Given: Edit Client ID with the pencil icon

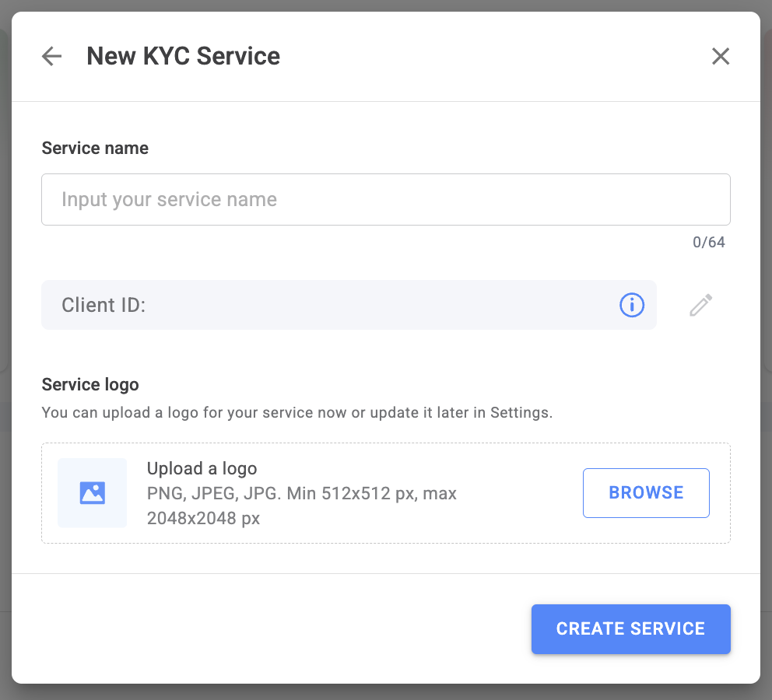Looking at the screenshot, I should click(700, 305).
